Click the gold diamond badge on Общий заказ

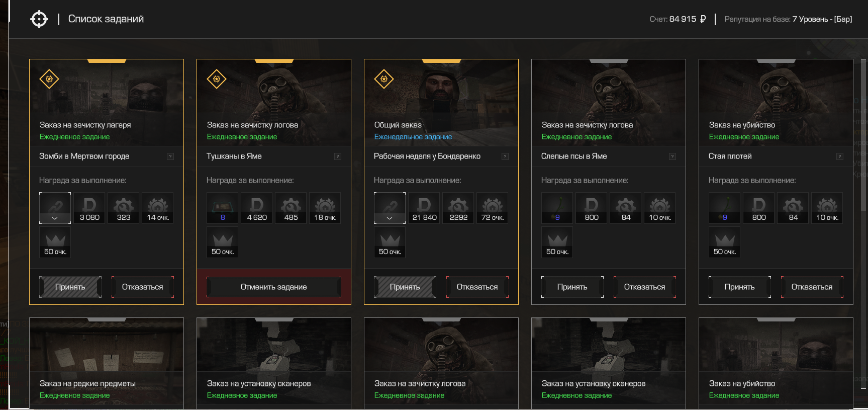pos(383,79)
